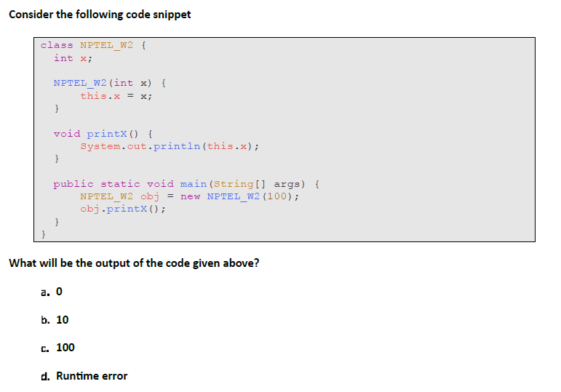Click the "Consider the following code snippet" heading

100,15
